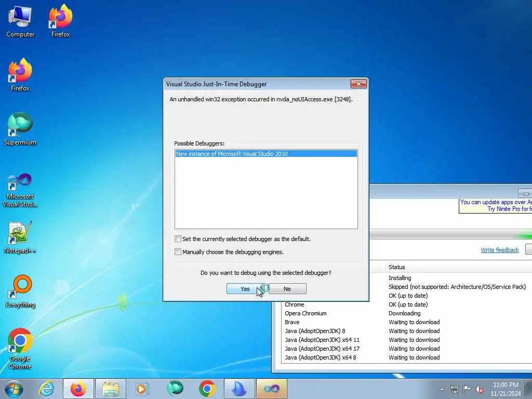Show hidden system tray icons

442,389
